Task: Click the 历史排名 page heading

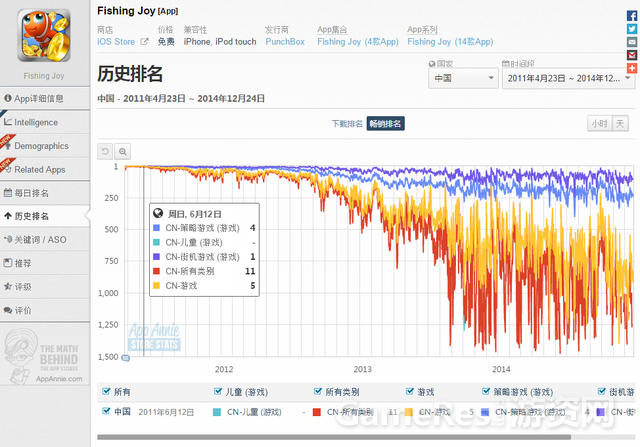Action: [130, 74]
